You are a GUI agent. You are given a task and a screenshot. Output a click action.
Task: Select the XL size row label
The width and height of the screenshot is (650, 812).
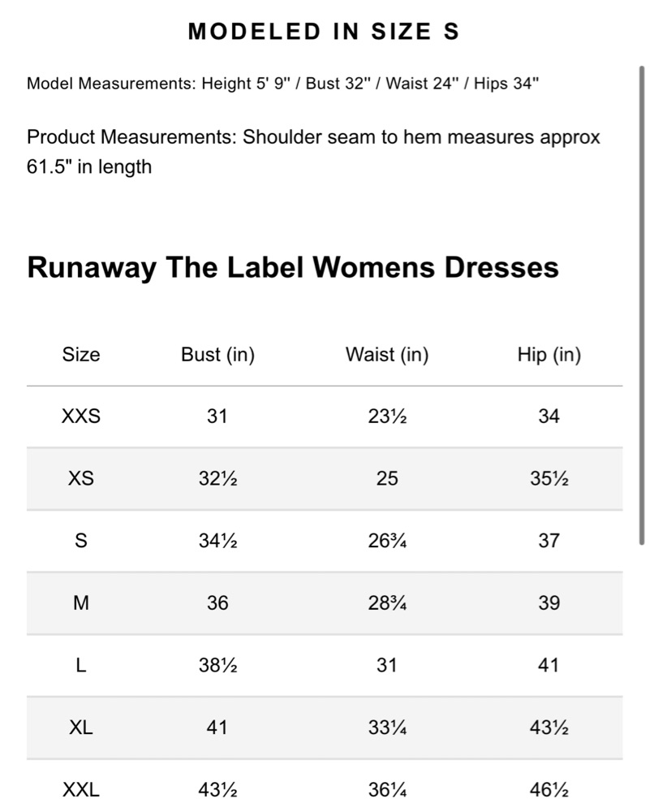pyautogui.click(x=81, y=728)
